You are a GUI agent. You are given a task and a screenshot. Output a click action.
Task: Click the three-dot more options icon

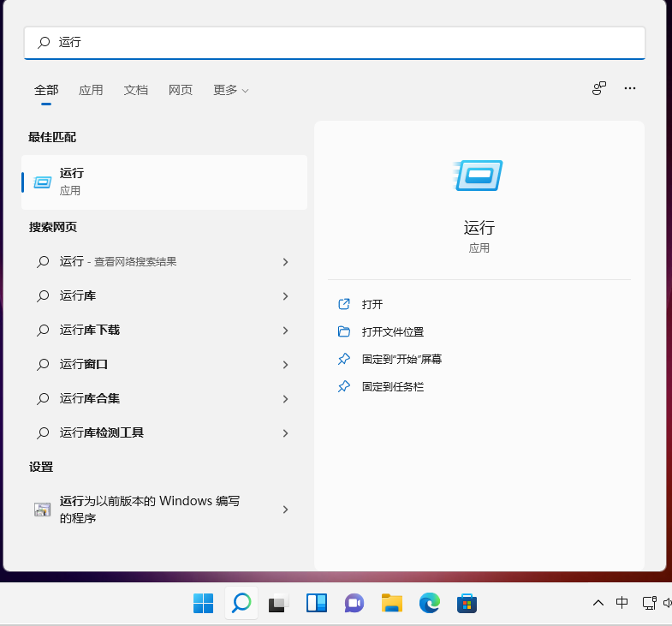tap(630, 88)
